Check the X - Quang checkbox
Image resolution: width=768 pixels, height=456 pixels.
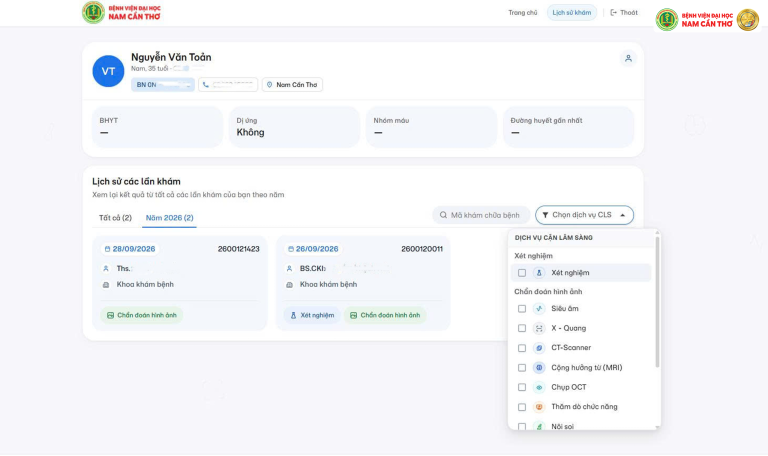pyautogui.click(x=522, y=328)
